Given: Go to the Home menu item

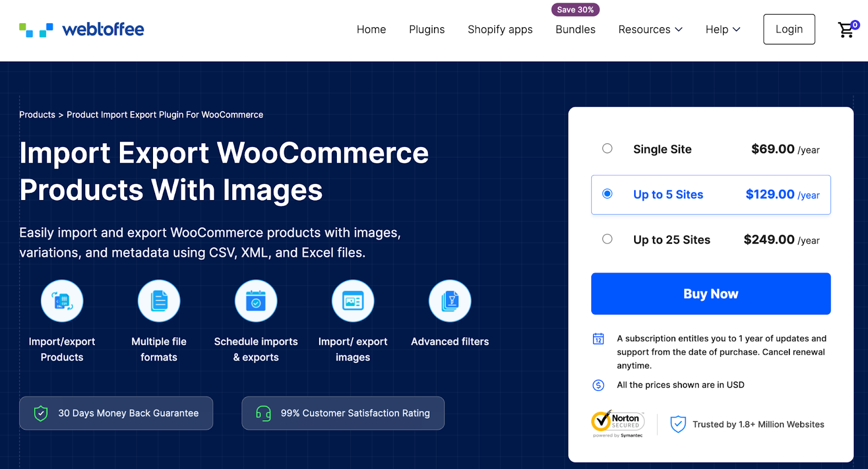Looking at the screenshot, I should pos(371,29).
